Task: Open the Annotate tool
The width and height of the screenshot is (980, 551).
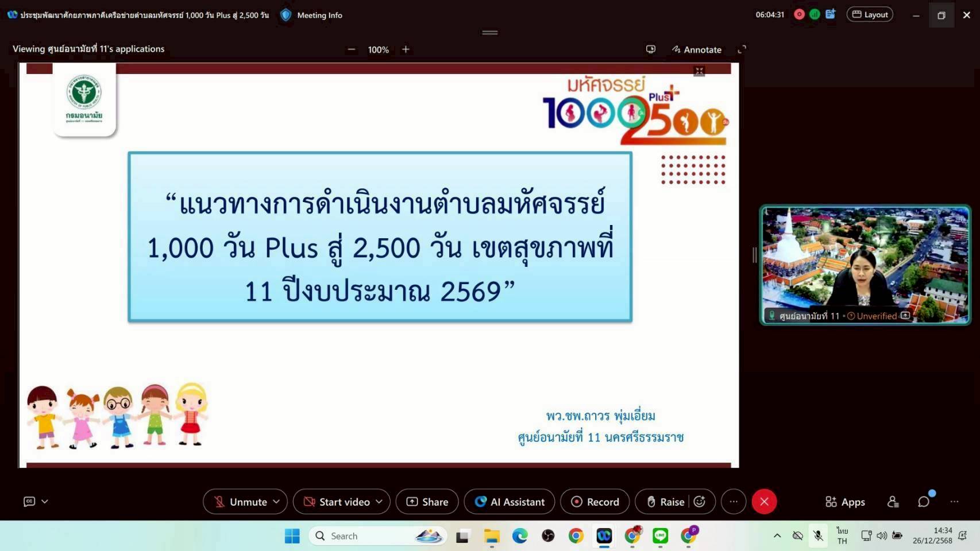Action: (x=696, y=49)
